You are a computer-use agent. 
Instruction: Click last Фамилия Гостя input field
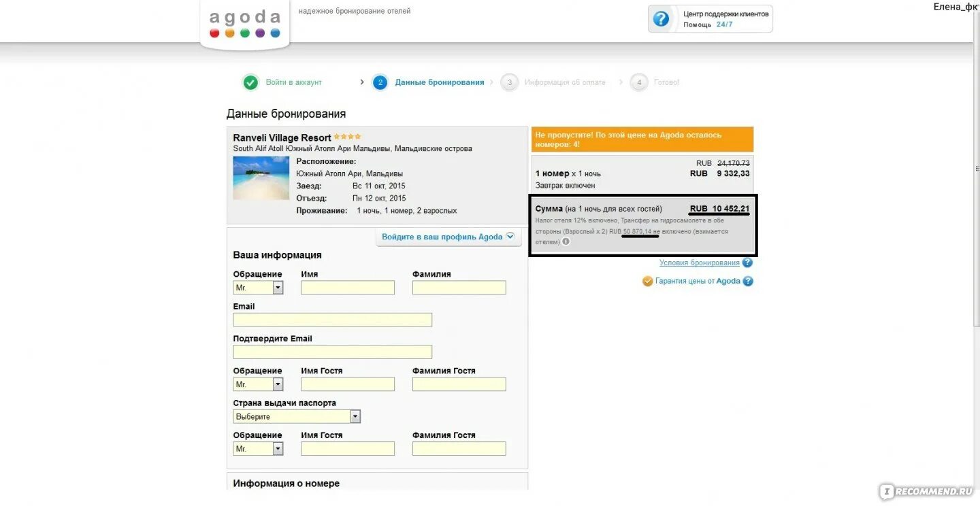tap(459, 449)
